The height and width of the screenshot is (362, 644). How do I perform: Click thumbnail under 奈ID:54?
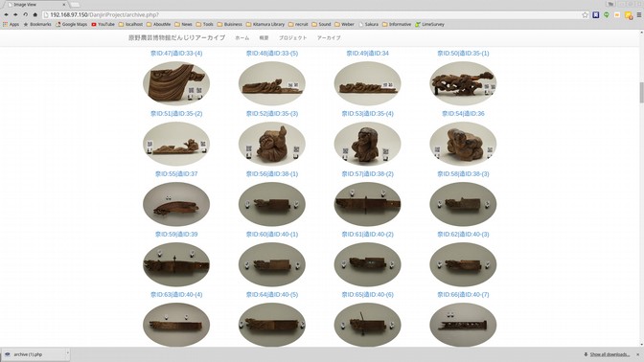(x=463, y=144)
